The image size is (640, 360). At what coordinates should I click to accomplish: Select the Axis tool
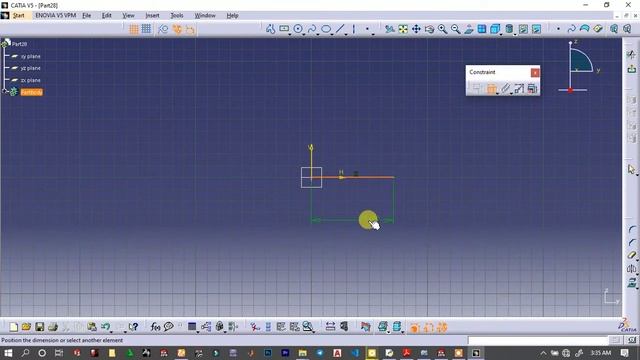[x=353, y=29]
